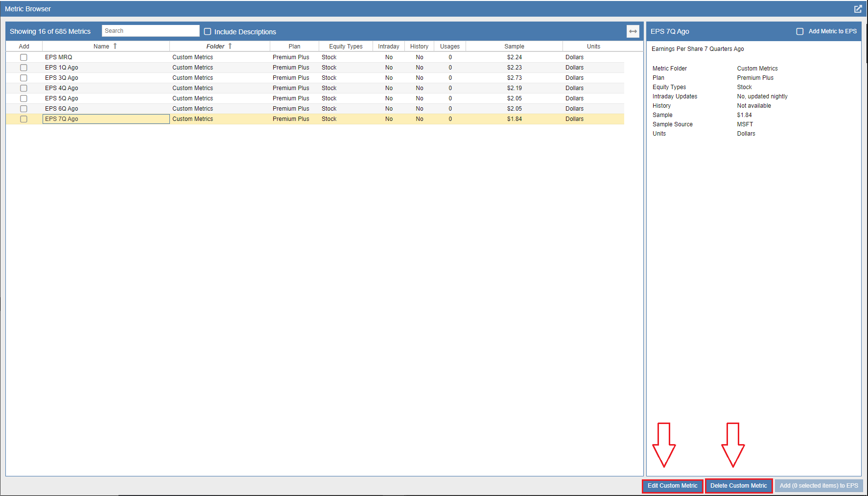Check Add Metric to EPS in detail panel
This screenshot has width=868, height=496.
[x=800, y=31]
